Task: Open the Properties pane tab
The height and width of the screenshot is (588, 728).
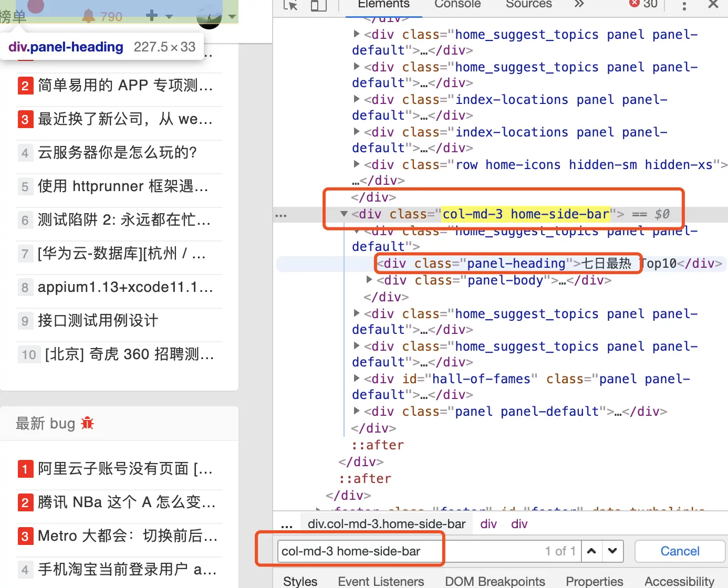Action: (x=595, y=581)
